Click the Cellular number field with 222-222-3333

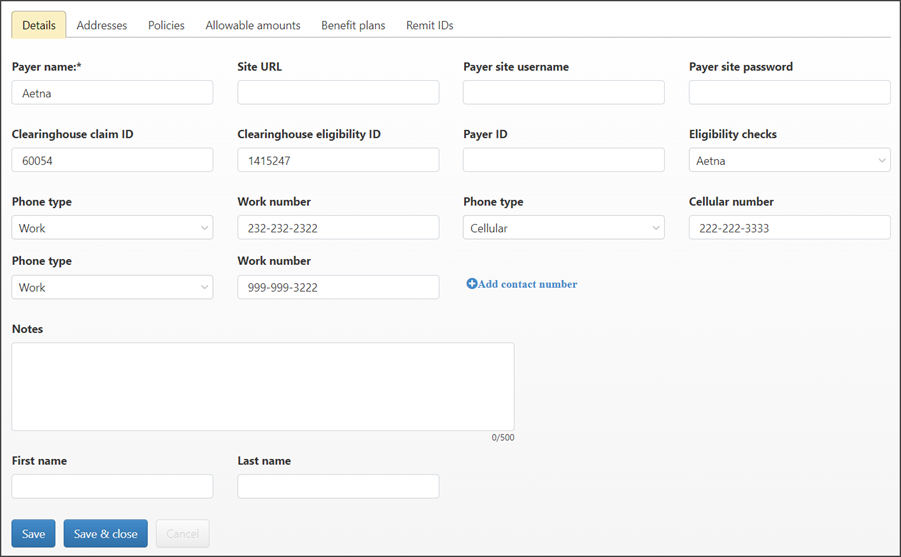tap(790, 228)
